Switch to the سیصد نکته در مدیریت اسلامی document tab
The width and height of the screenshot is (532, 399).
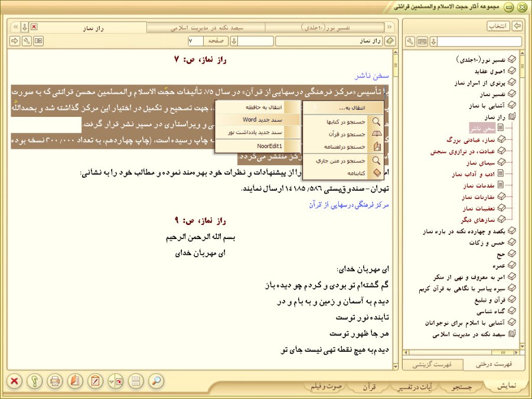[x=206, y=28]
